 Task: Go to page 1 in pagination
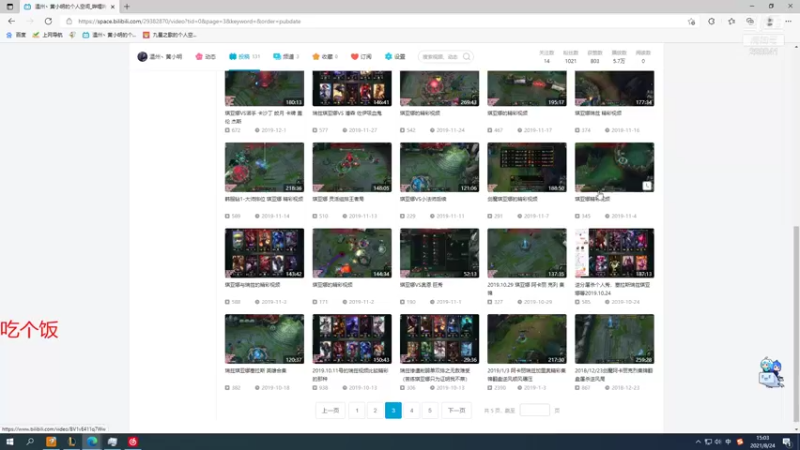coord(357,410)
